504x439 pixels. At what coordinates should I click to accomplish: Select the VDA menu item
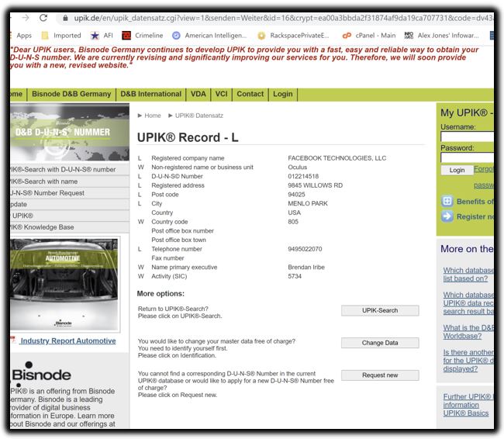[x=198, y=94]
